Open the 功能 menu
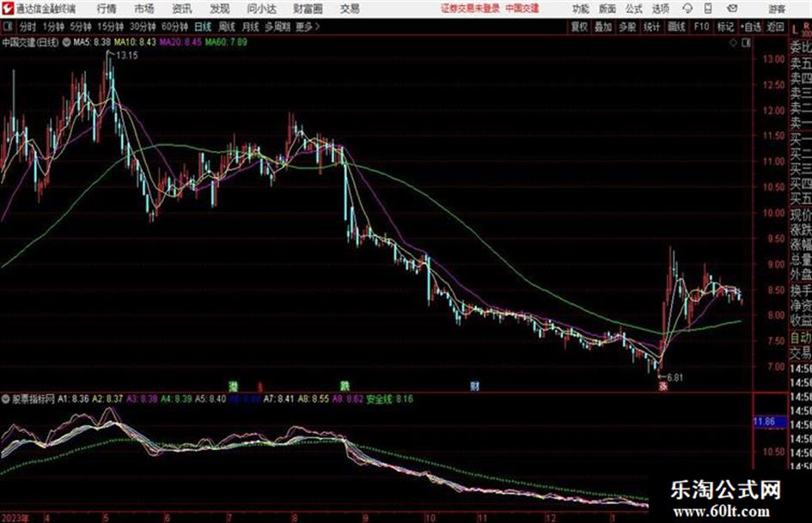The width and height of the screenshot is (812, 523). pos(581,9)
